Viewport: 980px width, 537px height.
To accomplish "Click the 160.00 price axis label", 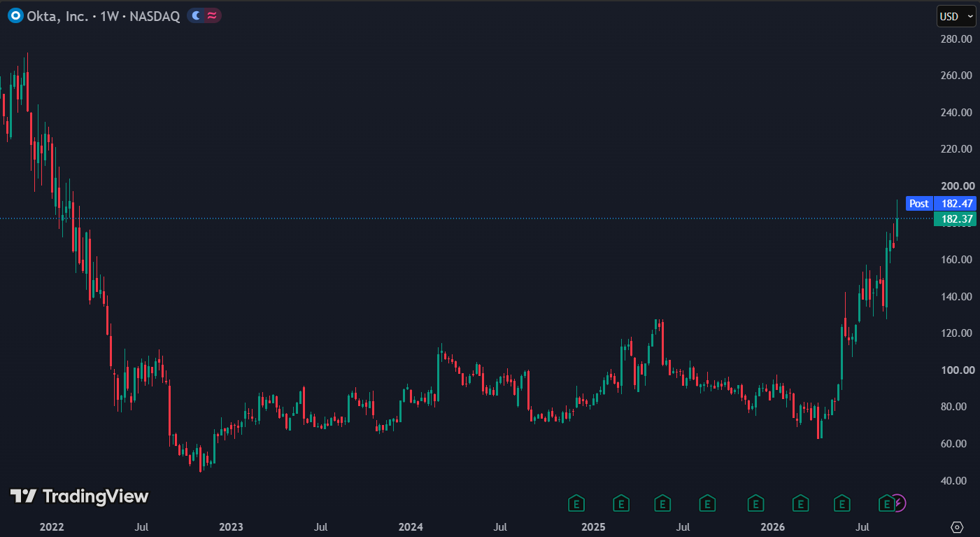I will pos(958,260).
